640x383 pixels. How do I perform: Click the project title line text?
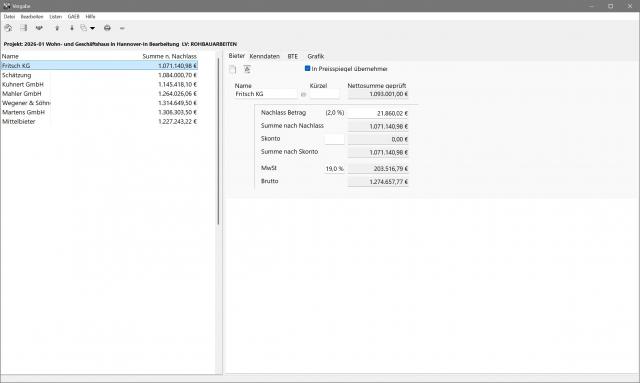(x=120, y=44)
